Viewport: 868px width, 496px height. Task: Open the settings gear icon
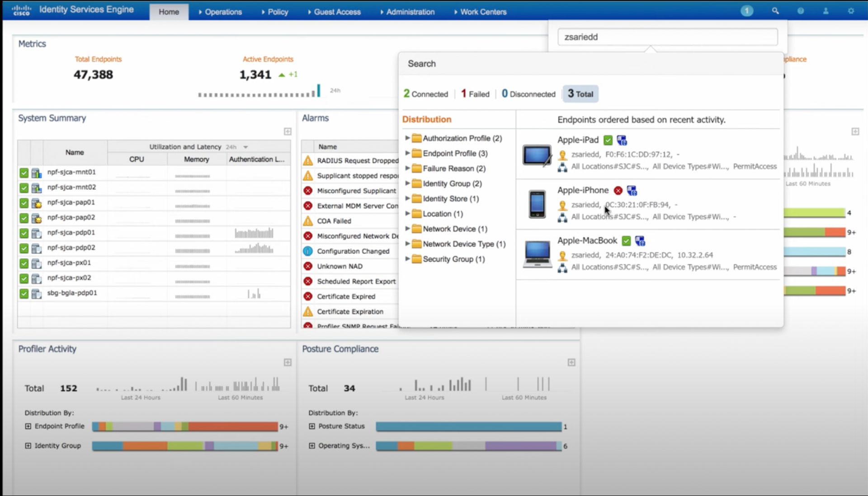click(x=851, y=11)
